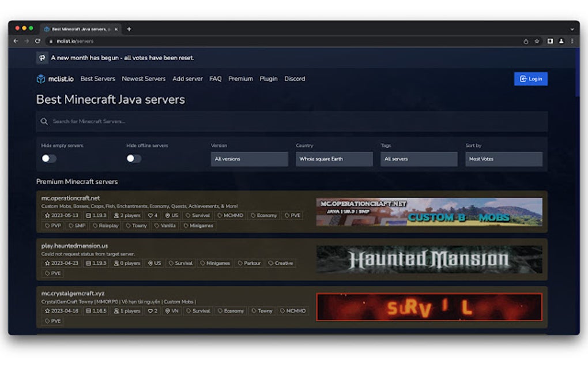This screenshot has height=368, width=588.
Task: Open the Version dropdown showing All versions
Action: [x=249, y=159]
